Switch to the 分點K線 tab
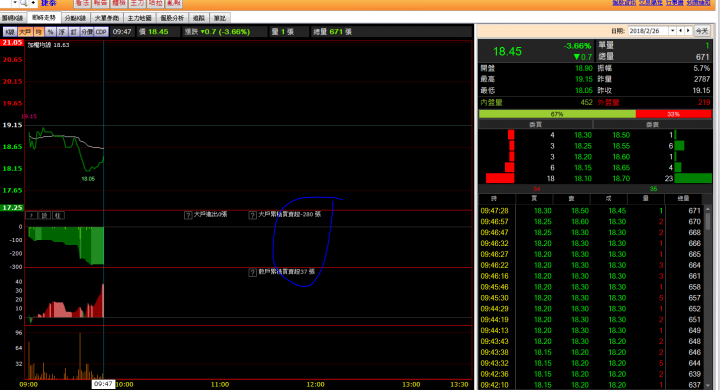Screen dimensions: 720x390 (x=75, y=18)
